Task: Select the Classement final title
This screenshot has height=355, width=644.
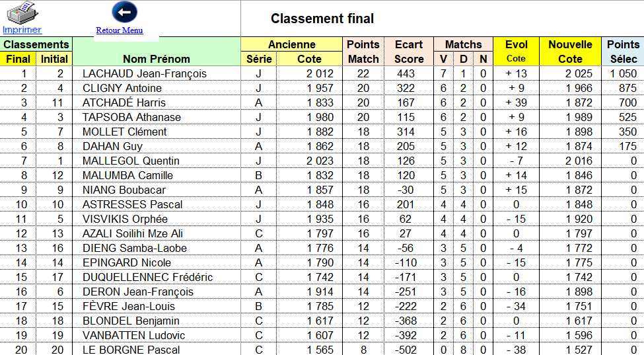Action: (322, 19)
